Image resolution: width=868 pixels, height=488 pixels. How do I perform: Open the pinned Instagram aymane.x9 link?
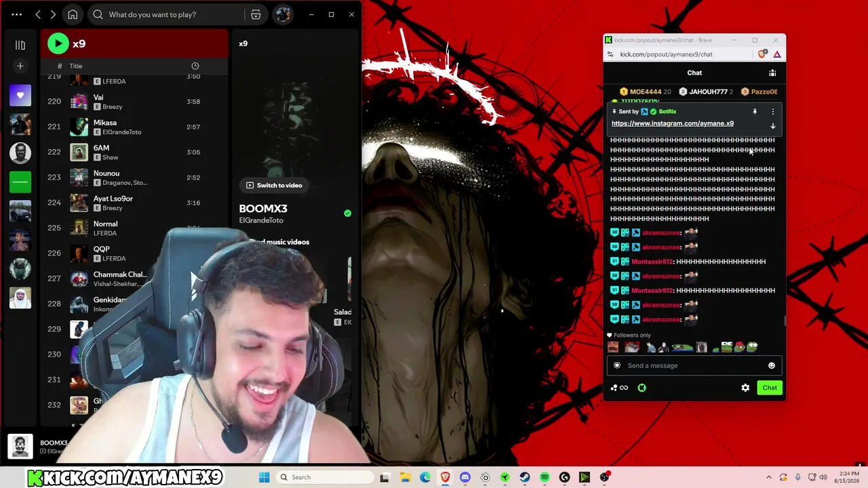point(673,123)
